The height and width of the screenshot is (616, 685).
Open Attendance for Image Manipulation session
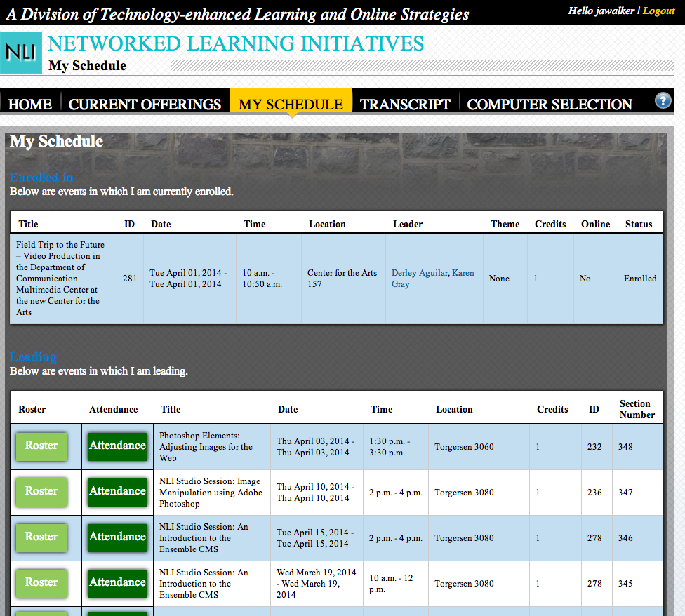(x=117, y=492)
